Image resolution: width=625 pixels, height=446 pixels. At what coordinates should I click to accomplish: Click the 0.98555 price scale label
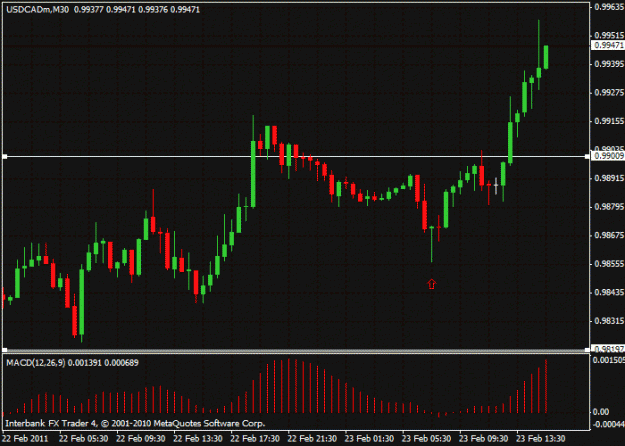[609, 264]
